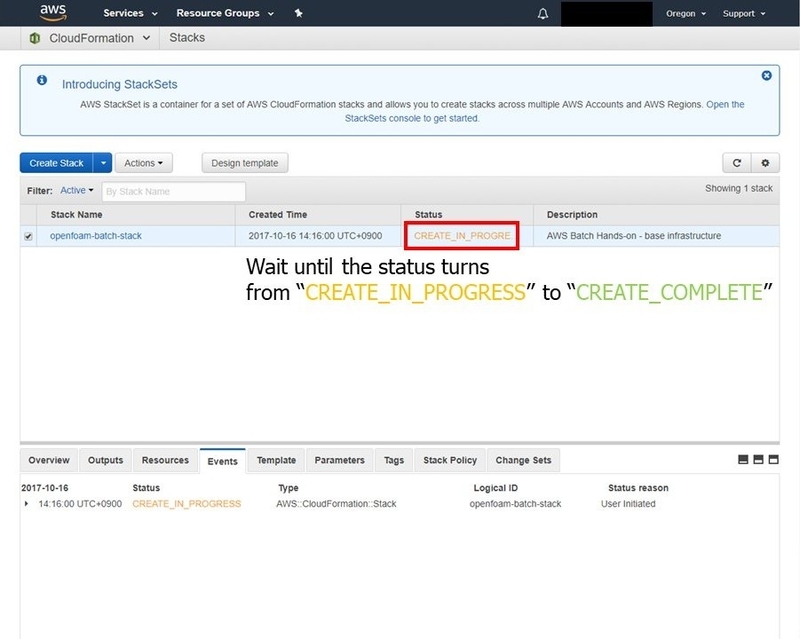Image resolution: width=800 pixels, height=639 pixels.
Task: Dismiss the Introducing StackSets banner
Action: coord(766,76)
